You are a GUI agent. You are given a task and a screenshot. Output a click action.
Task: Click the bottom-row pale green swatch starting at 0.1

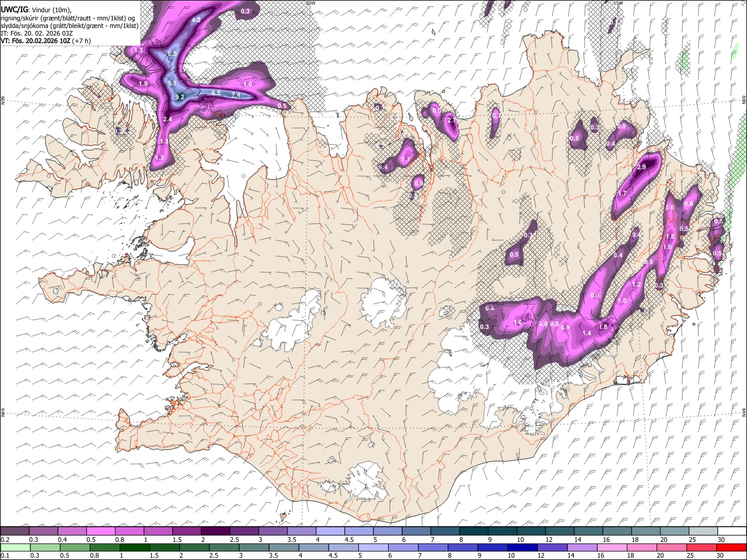click(x=15, y=547)
